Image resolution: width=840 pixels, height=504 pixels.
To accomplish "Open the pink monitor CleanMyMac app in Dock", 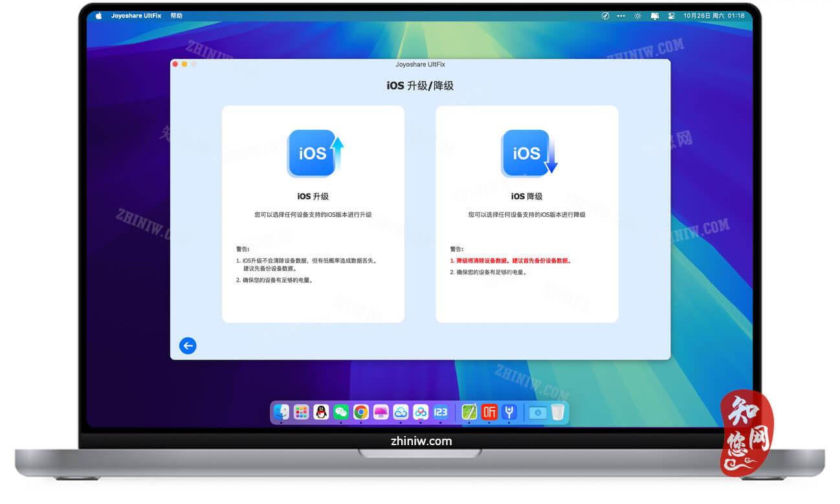I will click(381, 412).
